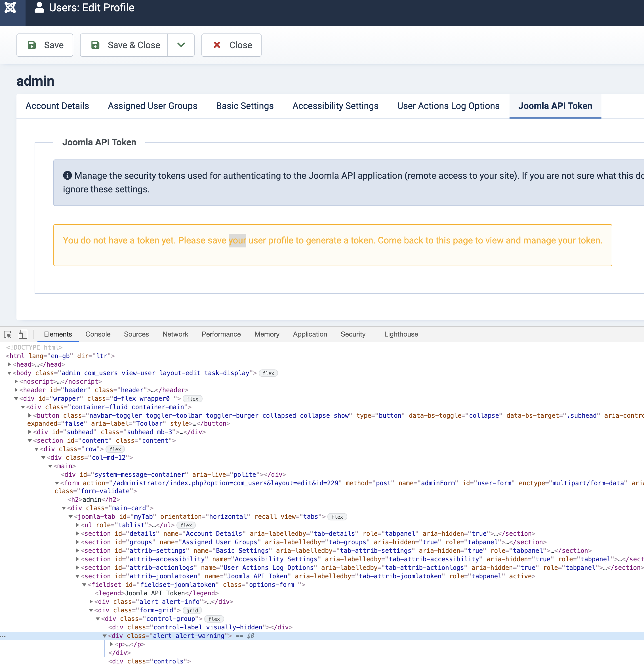Click the user icon beside Users: Edit Profile
Image resolution: width=644 pixels, height=664 pixels.
[39, 7]
